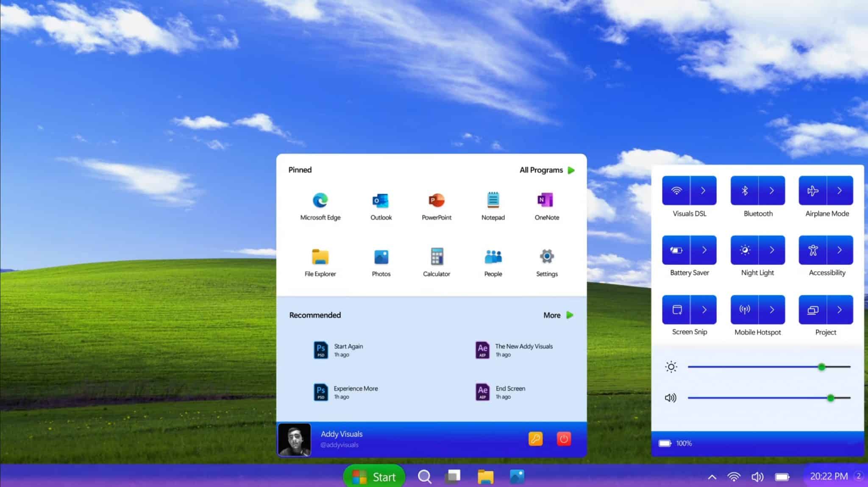Toggle Bluetooth in quick settings
The width and height of the screenshot is (868, 487).
[x=746, y=190]
